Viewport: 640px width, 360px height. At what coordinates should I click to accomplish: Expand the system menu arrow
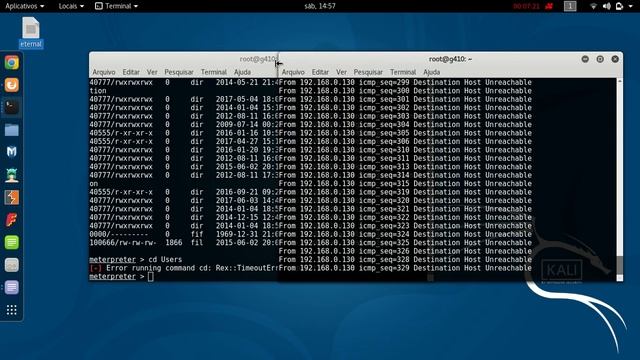click(x=631, y=6)
